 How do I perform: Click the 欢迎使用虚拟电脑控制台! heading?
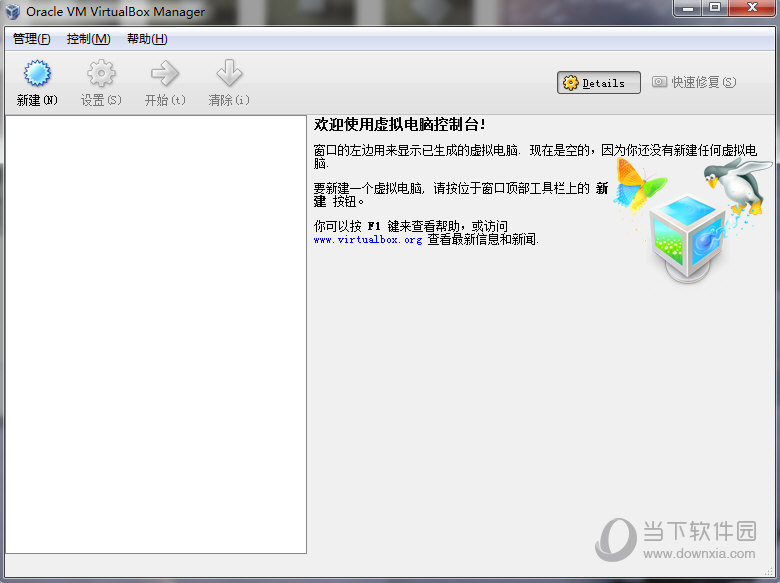(x=399, y=124)
